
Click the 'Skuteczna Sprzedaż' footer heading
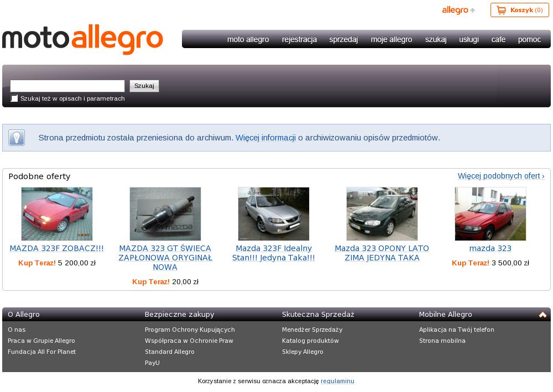(318, 315)
